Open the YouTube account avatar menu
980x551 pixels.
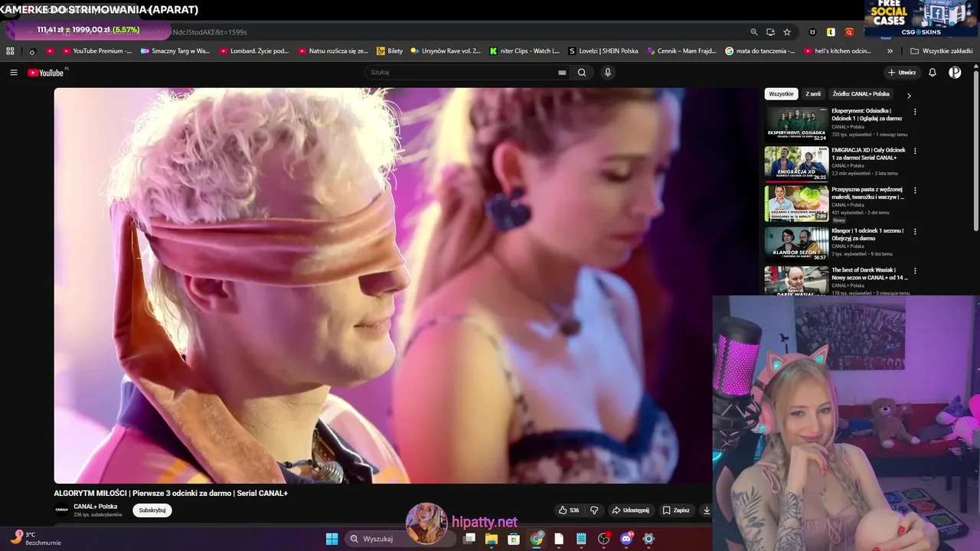(x=955, y=73)
